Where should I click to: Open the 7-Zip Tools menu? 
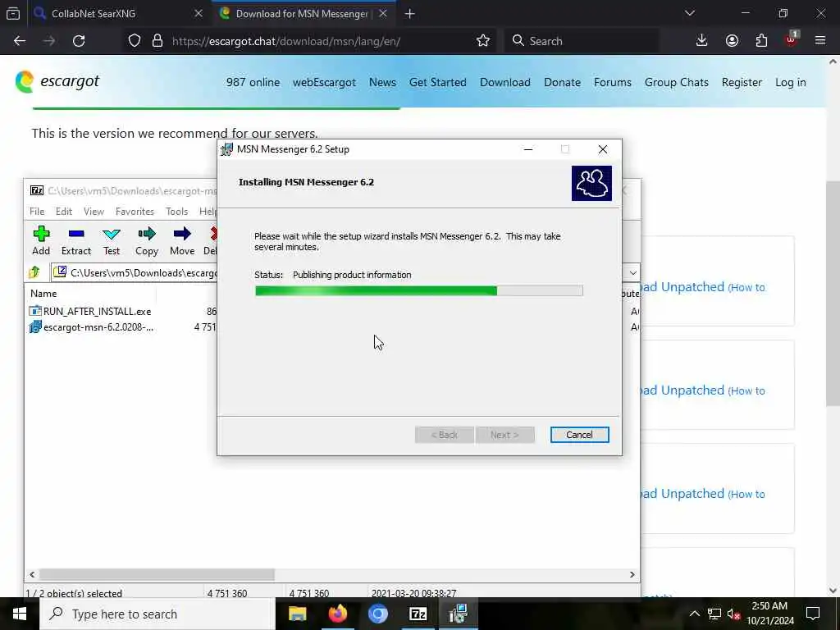[x=177, y=212]
